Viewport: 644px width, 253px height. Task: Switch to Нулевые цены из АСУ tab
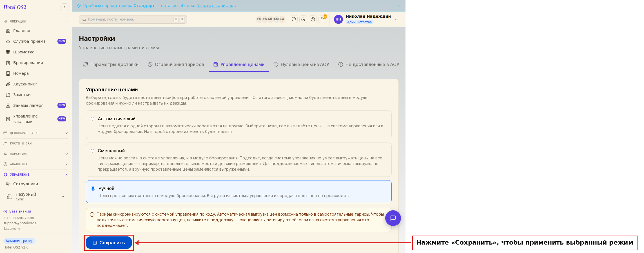click(x=301, y=64)
